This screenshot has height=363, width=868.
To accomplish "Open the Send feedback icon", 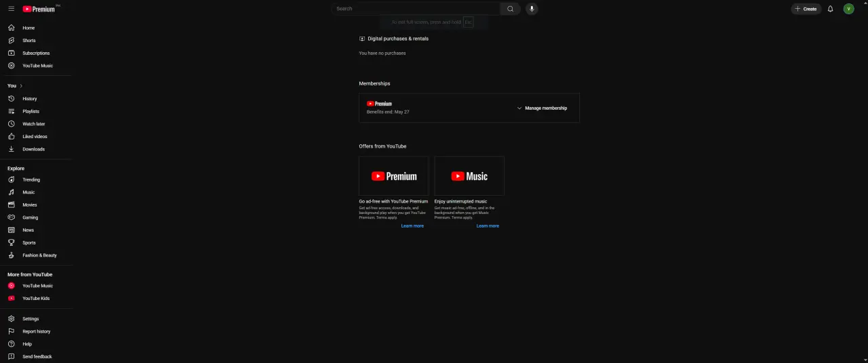I will point(11,357).
